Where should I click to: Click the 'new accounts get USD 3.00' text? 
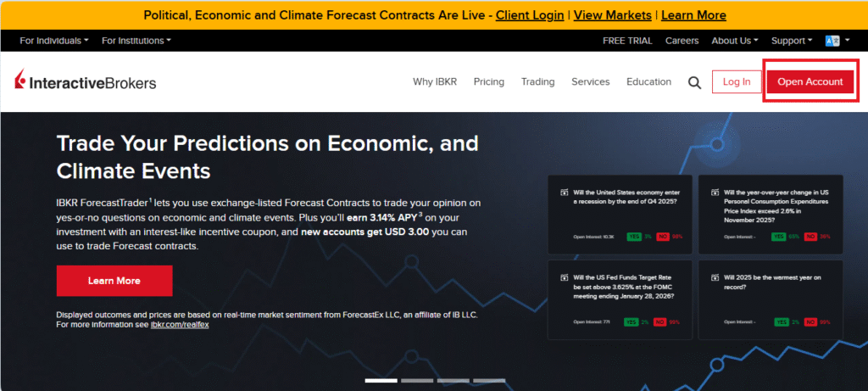(364, 232)
